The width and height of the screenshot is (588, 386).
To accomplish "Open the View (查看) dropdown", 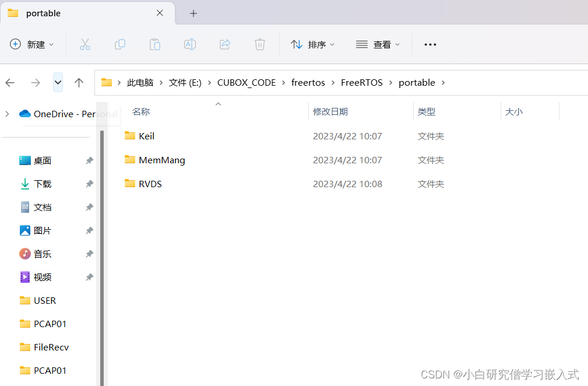I will click(x=378, y=44).
